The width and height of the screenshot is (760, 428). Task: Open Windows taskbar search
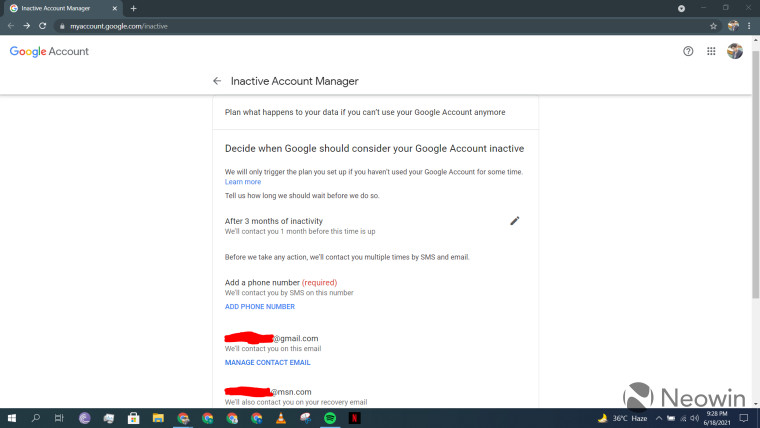pyautogui.click(x=35, y=418)
